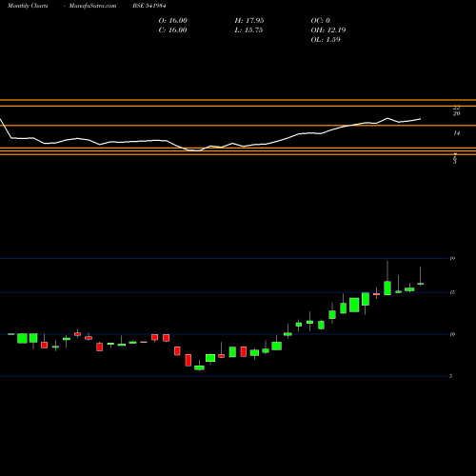Click the '15' price label on candlestick axis
476x476 pixels.
(x=452, y=292)
